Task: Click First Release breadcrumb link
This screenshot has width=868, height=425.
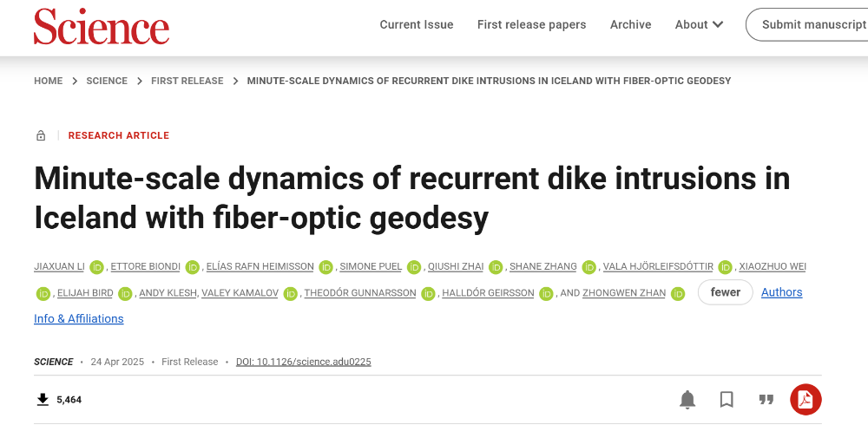Action: tap(187, 81)
